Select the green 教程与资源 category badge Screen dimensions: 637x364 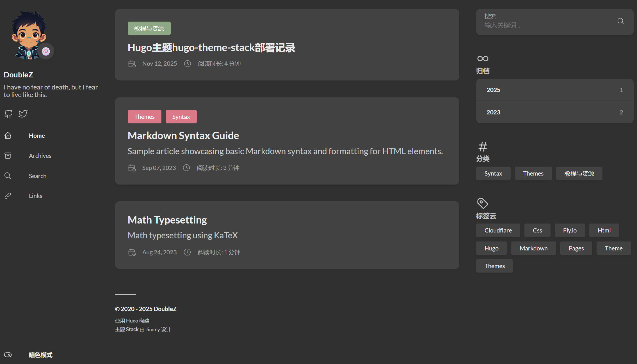[x=149, y=28]
